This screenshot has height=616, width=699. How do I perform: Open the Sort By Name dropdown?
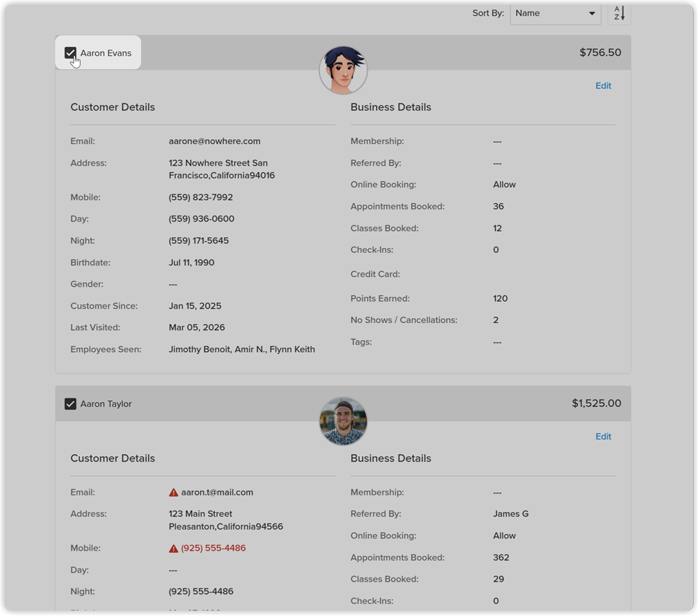[556, 13]
